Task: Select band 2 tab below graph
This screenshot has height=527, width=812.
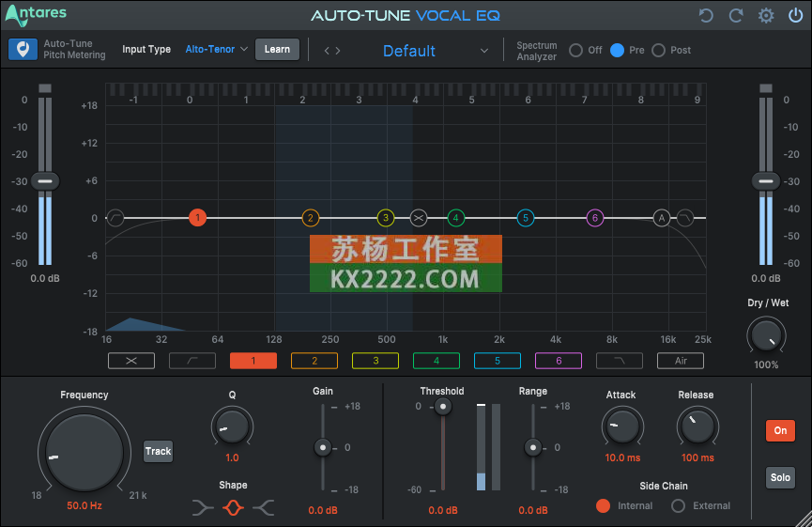Action: pos(314,361)
